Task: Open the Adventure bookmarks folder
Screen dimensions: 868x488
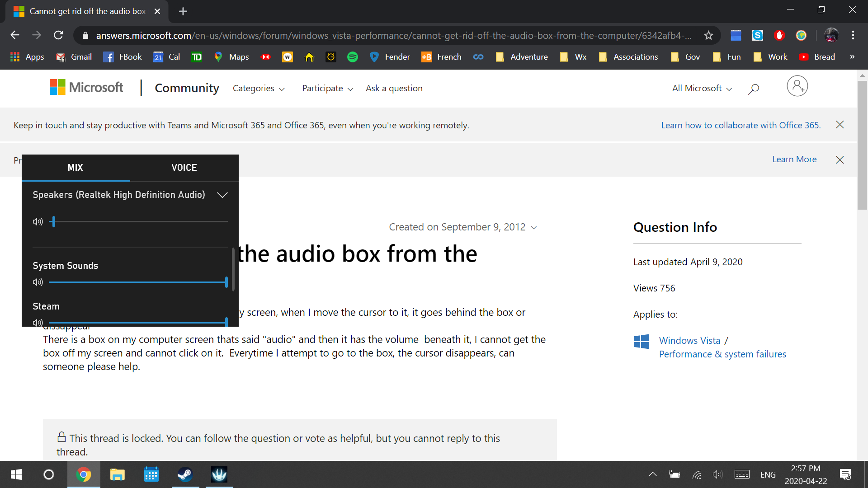Action: pyautogui.click(x=521, y=57)
